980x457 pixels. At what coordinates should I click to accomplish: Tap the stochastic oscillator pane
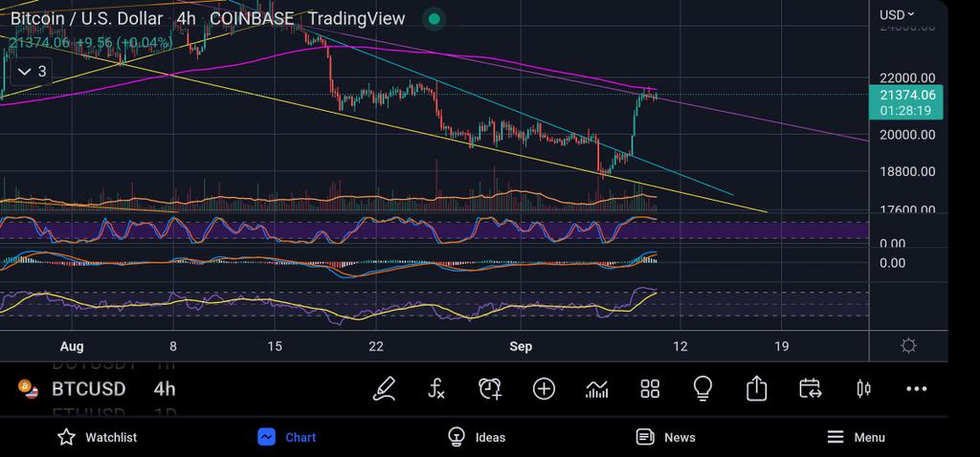pyautogui.click(x=434, y=229)
